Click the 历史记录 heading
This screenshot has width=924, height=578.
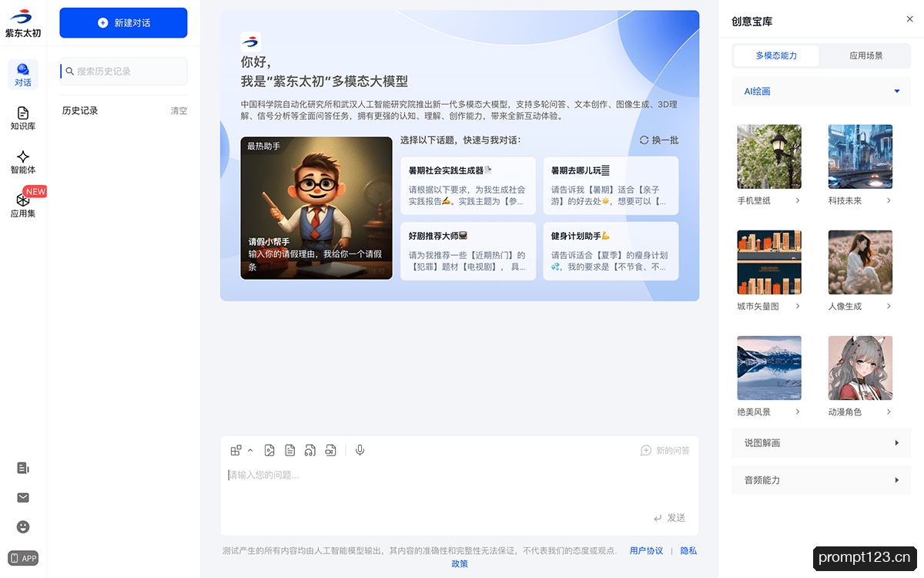(x=80, y=111)
